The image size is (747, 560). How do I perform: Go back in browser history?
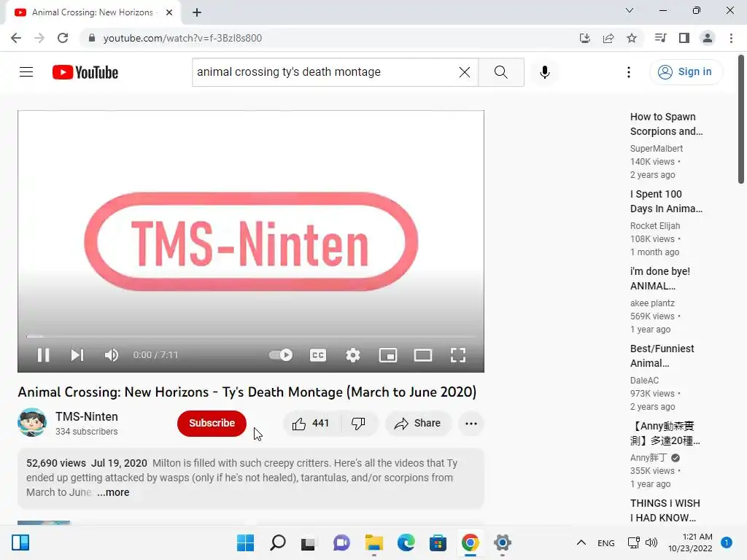[16, 38]
